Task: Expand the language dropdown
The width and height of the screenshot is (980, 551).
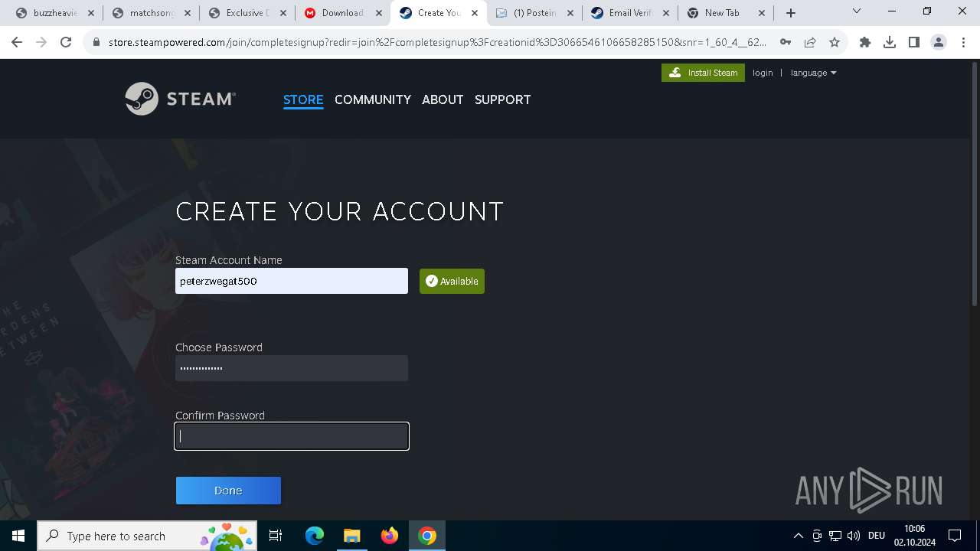Action: 813,73
